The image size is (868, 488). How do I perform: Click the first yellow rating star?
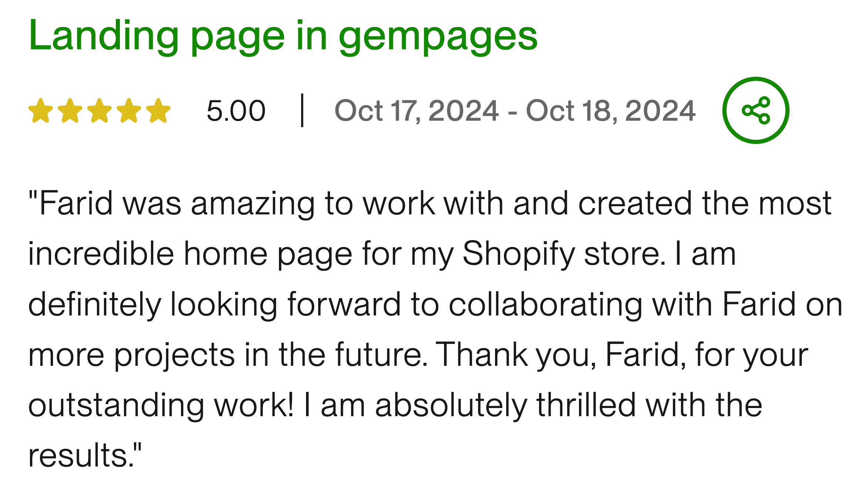pos(41,110)
